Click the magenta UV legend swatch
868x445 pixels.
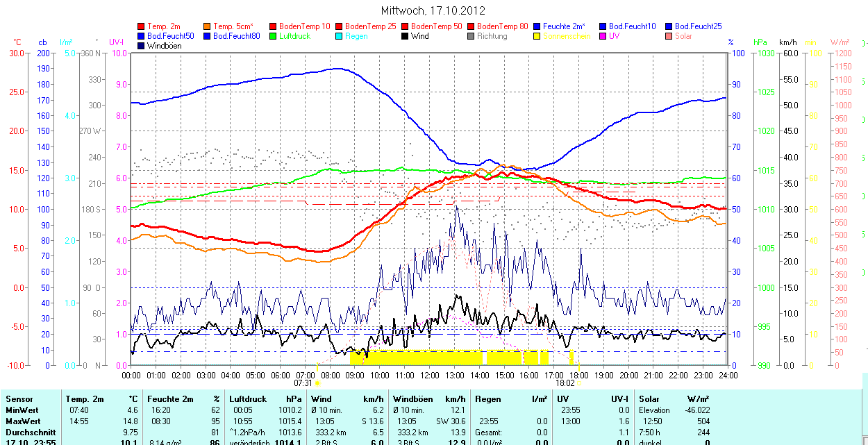(x=603, y=36)
